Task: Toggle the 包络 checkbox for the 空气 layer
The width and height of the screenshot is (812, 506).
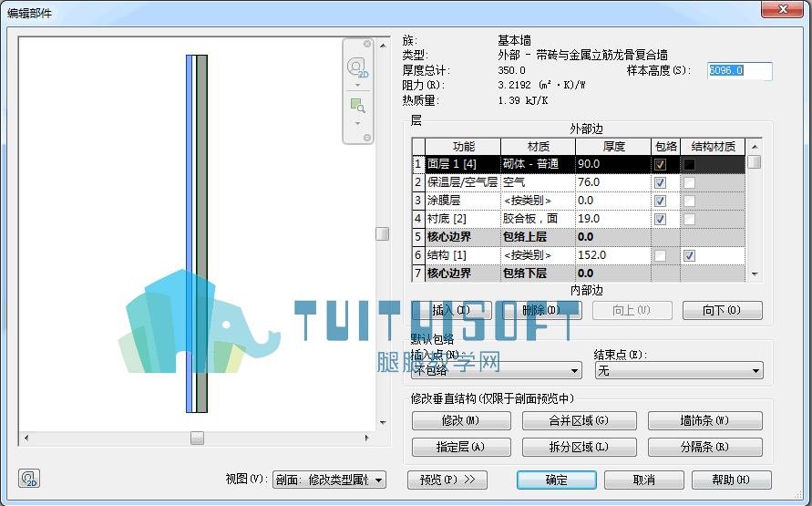Action: click(660, 183)
